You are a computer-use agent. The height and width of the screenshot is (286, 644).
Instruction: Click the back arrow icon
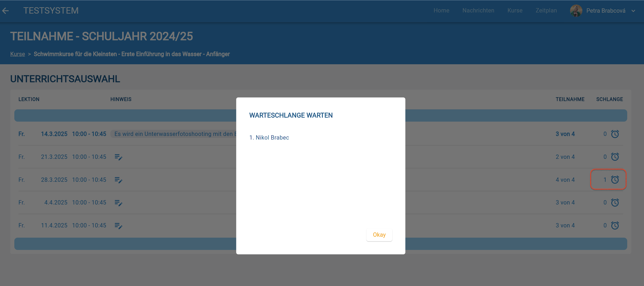pos(5,11)
